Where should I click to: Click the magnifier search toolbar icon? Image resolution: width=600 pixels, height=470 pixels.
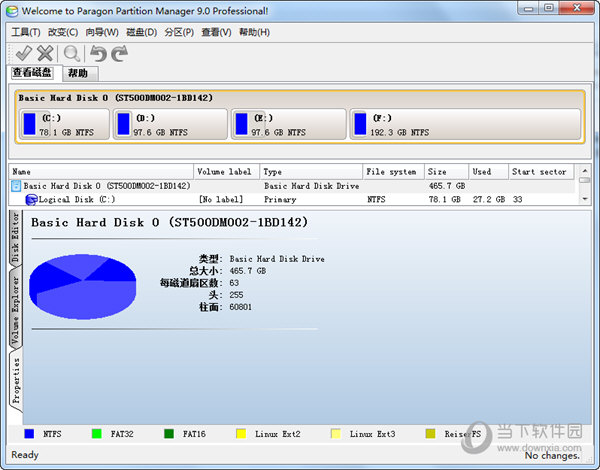click(72, 54)
